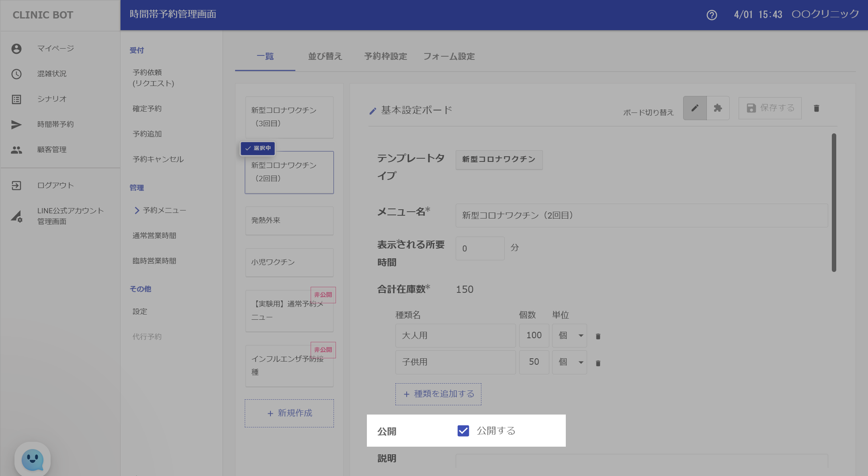
Task: Click the 種類を追加する button
Action: click(438, 394)
